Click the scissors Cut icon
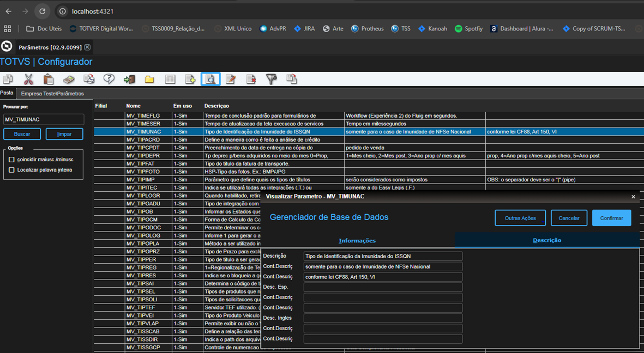 28,79
